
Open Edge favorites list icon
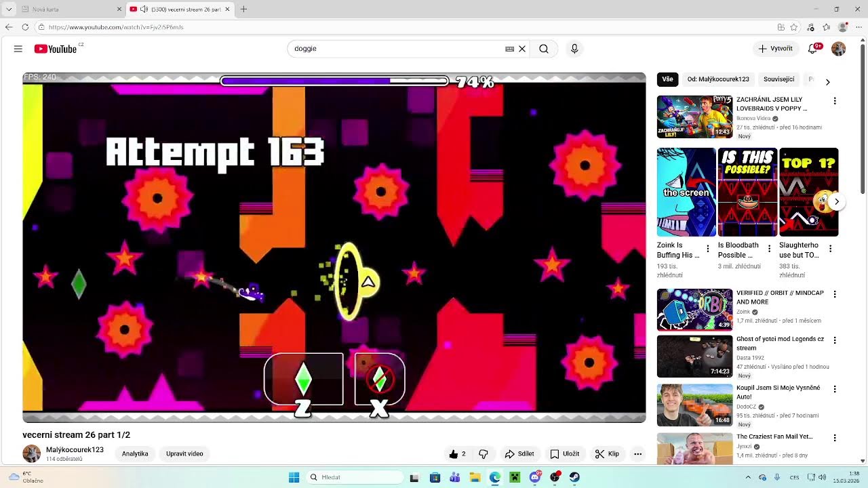click(x=827, y=27)
